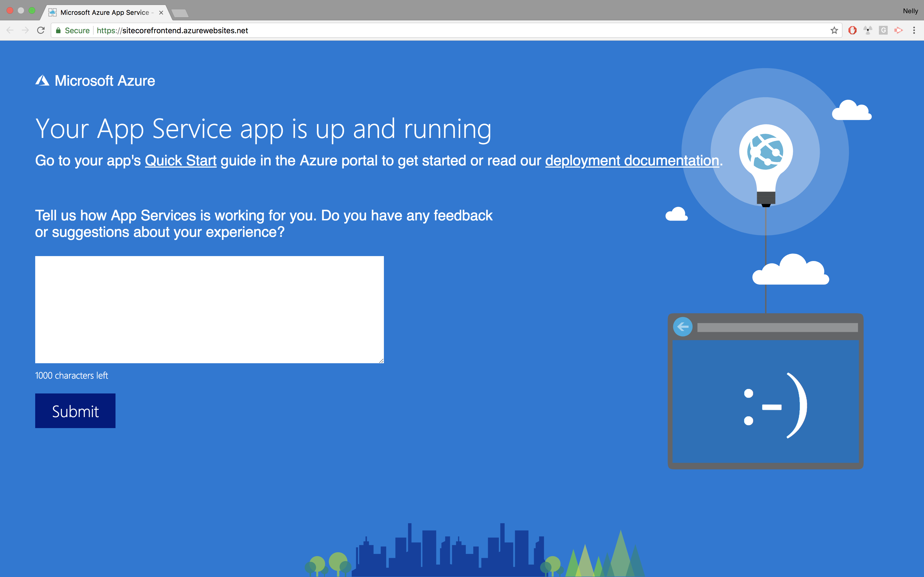Click inside the feedback text area
924x577 pixels.
(x=209, y=309)
